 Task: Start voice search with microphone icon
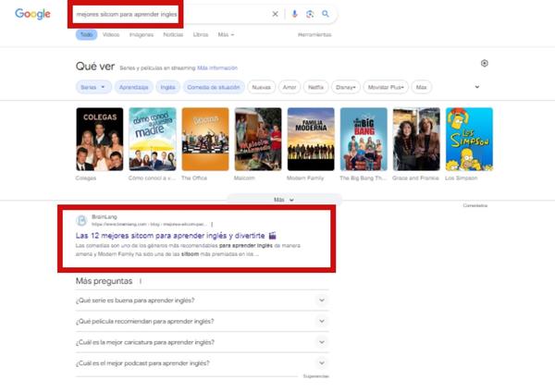(x=295, y=15)
